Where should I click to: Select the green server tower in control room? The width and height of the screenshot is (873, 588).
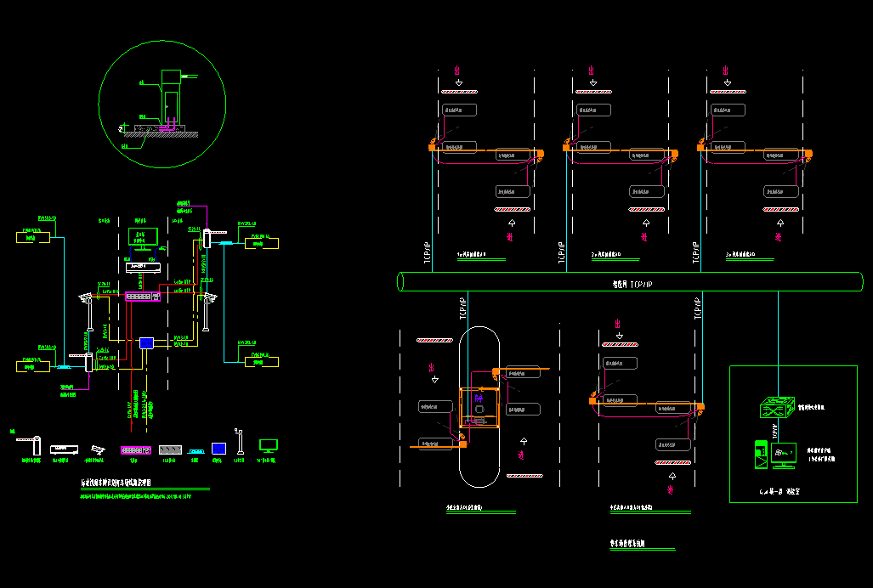[761, 455]
